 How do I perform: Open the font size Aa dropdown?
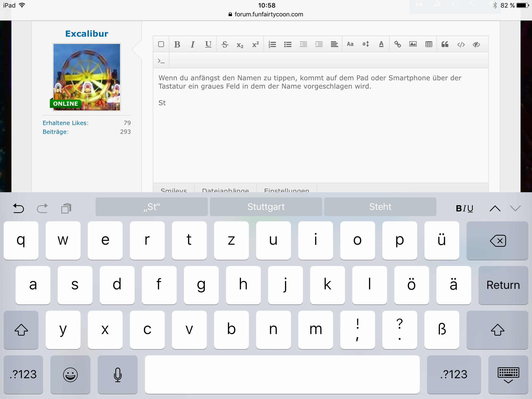350,44
